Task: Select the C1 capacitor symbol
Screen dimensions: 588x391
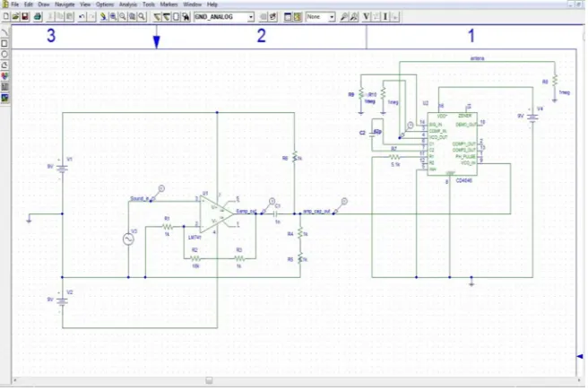Action: (276, 214)
